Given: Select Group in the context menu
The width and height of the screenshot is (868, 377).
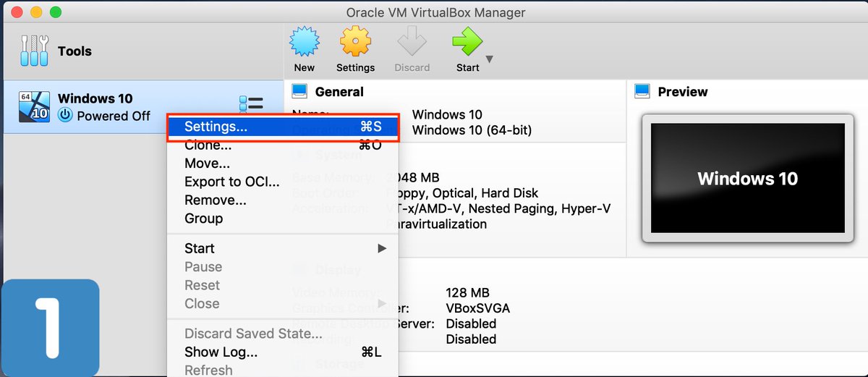Looking at the screenshot, I should pos(282,218).
